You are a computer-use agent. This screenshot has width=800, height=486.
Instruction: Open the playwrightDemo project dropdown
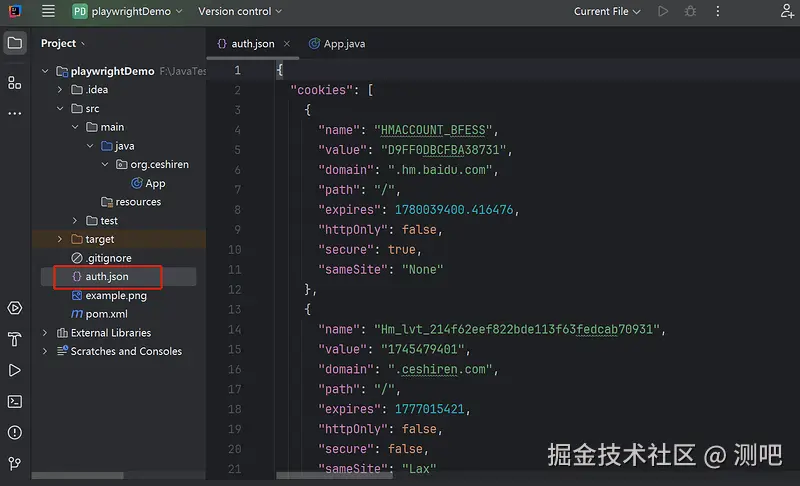point(128,11)
